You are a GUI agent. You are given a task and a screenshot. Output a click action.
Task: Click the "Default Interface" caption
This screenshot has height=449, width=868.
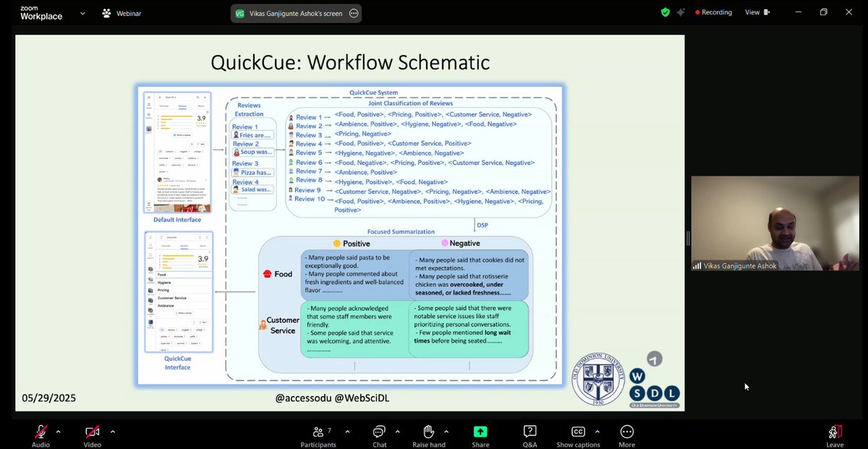coord(177,220)
